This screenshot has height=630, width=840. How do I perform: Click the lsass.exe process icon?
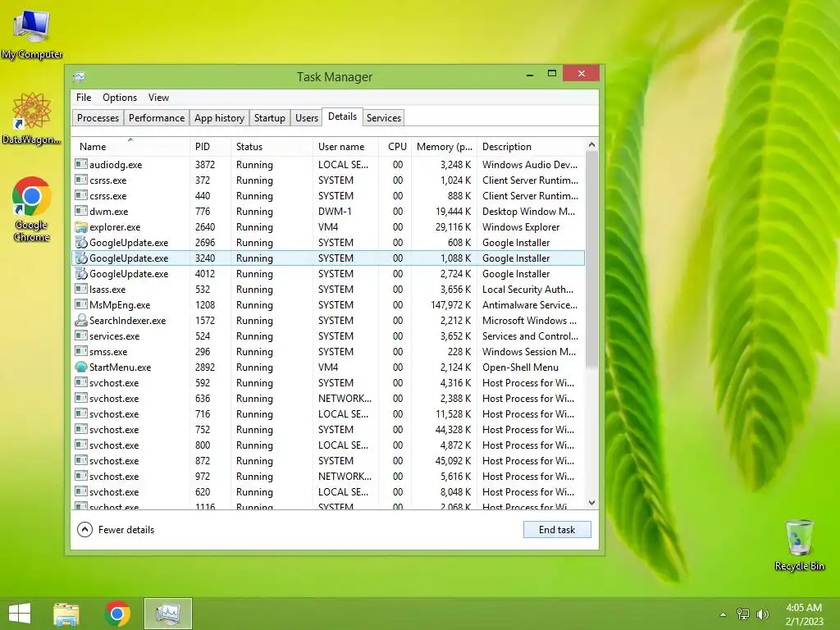[x=81, y=289]
